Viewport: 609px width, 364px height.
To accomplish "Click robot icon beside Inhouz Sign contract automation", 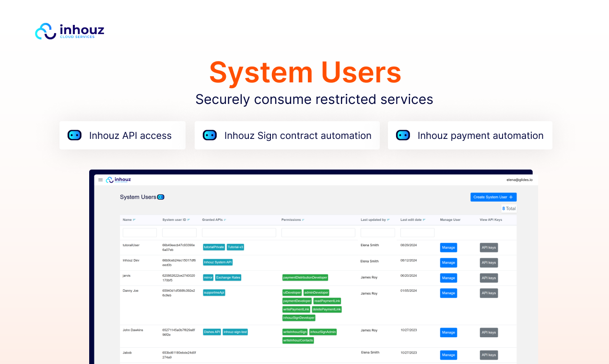I will (210, 135).
